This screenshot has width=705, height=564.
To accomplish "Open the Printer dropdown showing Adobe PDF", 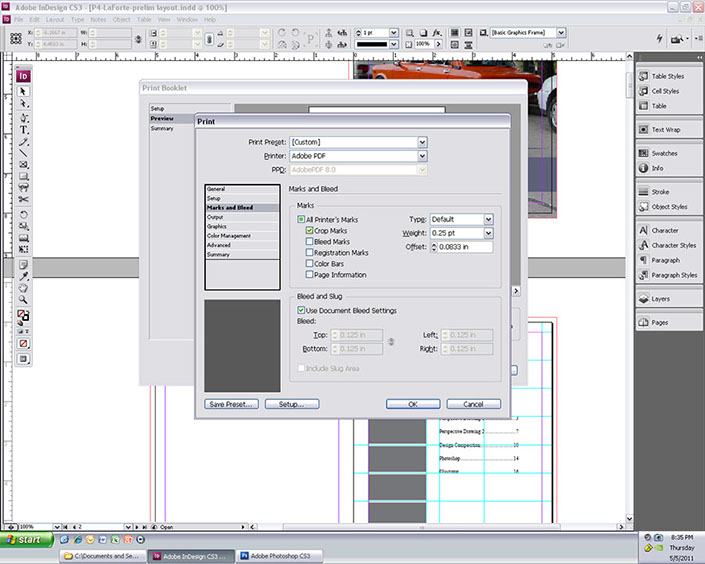I will 422,156.
